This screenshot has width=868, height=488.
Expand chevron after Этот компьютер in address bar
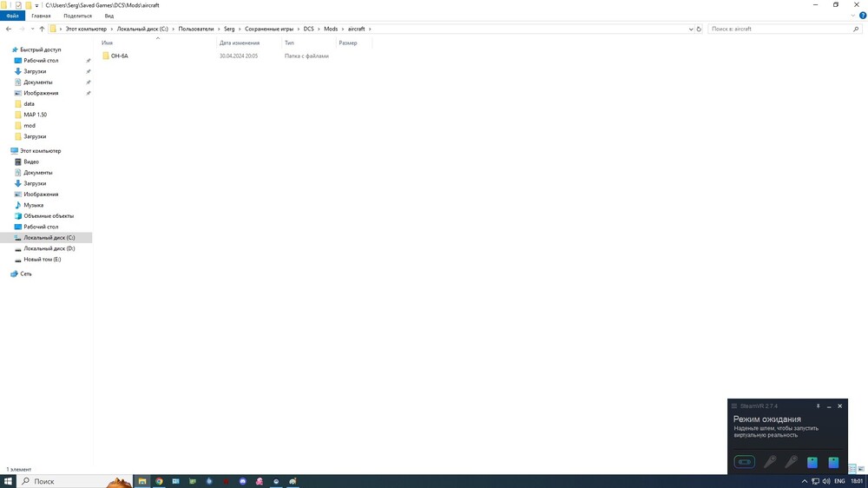[112, 29]
